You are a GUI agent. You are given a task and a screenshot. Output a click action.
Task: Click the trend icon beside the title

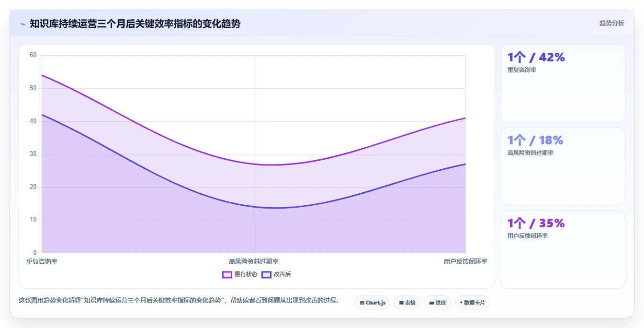pos(23,24)
